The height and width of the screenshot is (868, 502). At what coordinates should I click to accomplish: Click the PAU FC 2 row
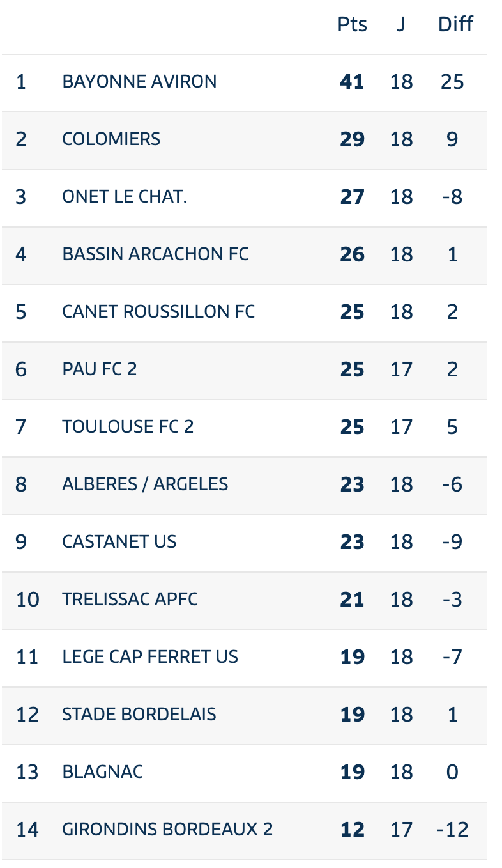(245, 370)
